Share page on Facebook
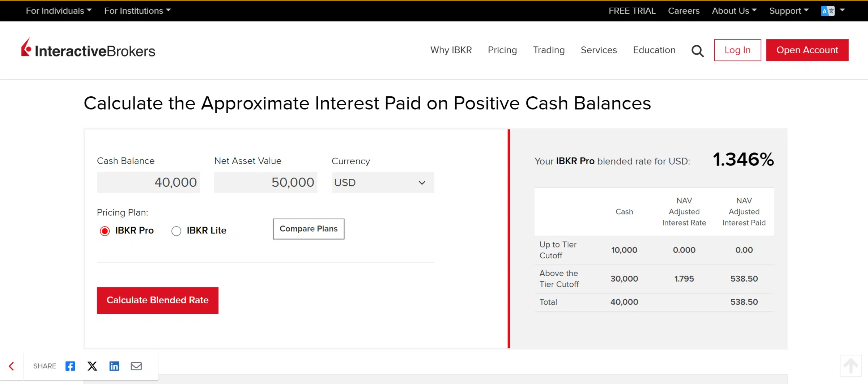Image resolution: width=868 pixels, height=384 pixels. pyautogui.click(x=70, y=366)
